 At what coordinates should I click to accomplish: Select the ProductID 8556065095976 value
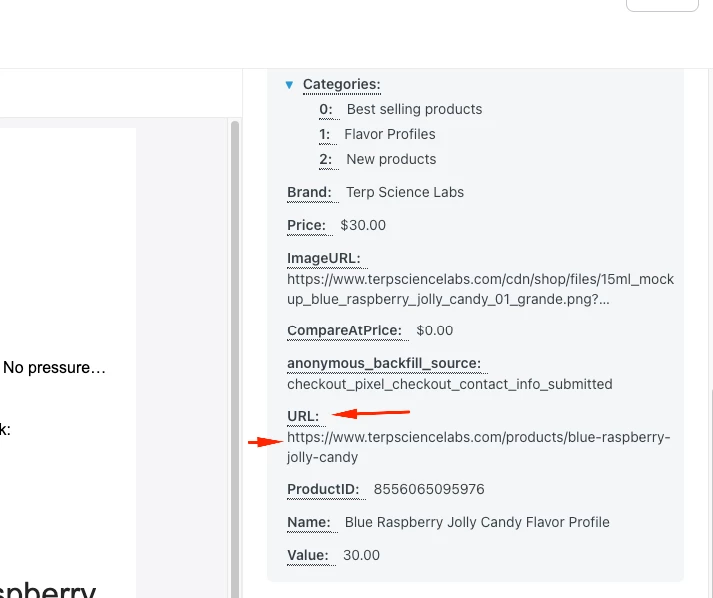429,489
